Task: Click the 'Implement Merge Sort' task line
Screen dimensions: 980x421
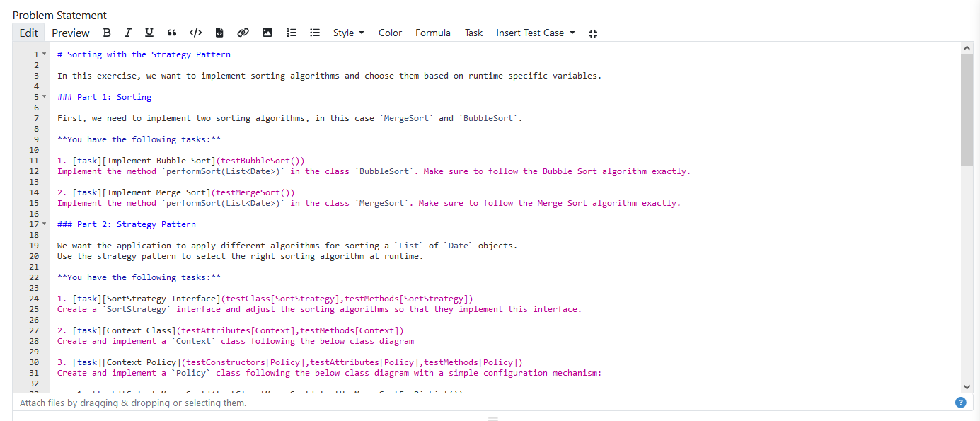Action: pyautogui.click(x=175, y=192)
